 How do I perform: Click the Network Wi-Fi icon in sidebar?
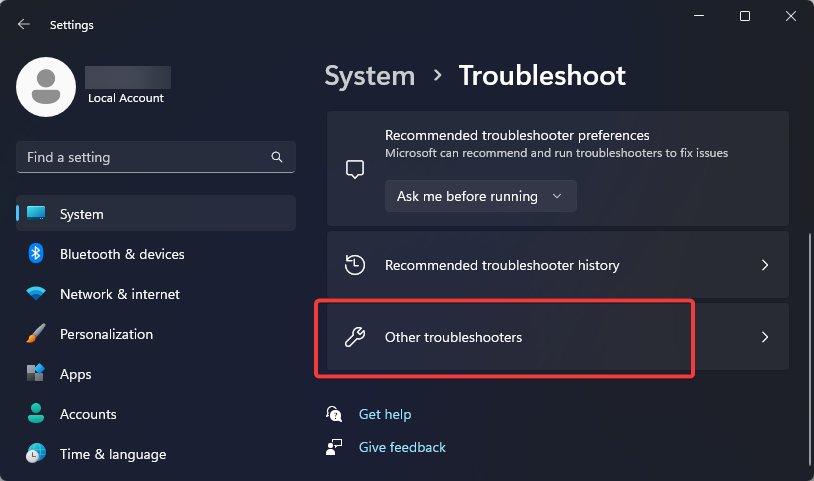coord(36,294)
